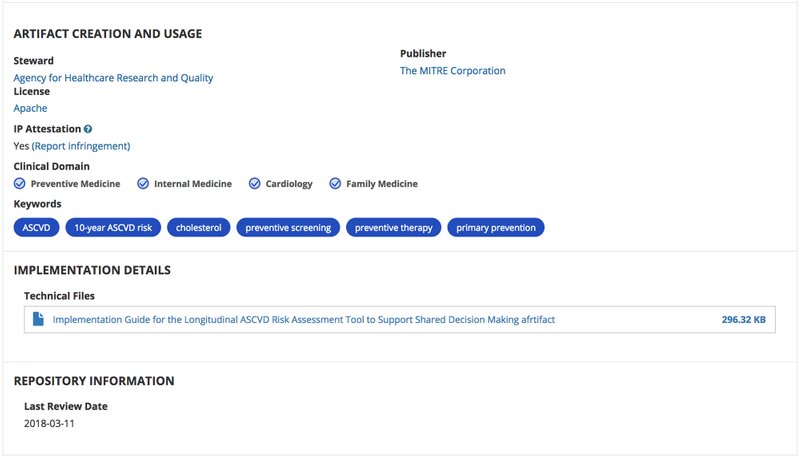Select the preventive screening keyword tag
This screenshot has height=456, width=800.
[288, 227]
